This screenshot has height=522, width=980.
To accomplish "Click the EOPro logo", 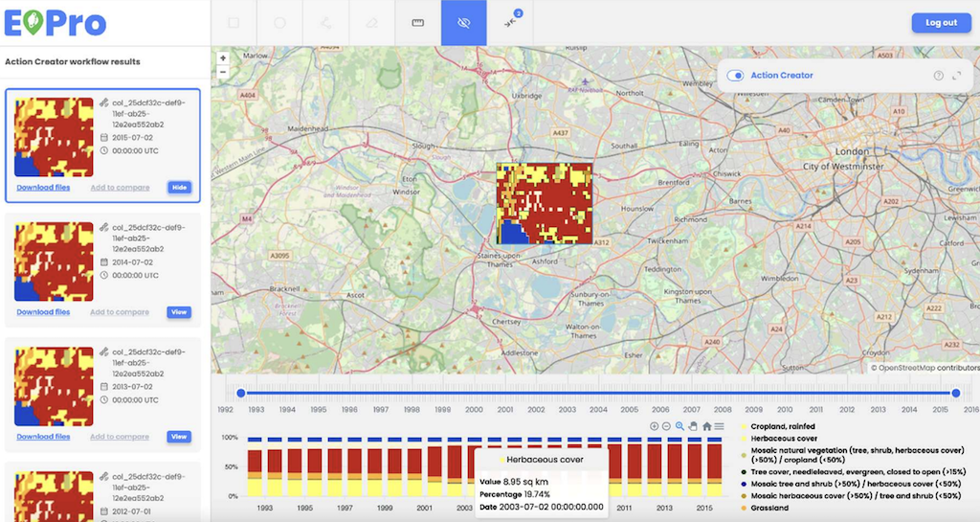I will pos(55,23).
